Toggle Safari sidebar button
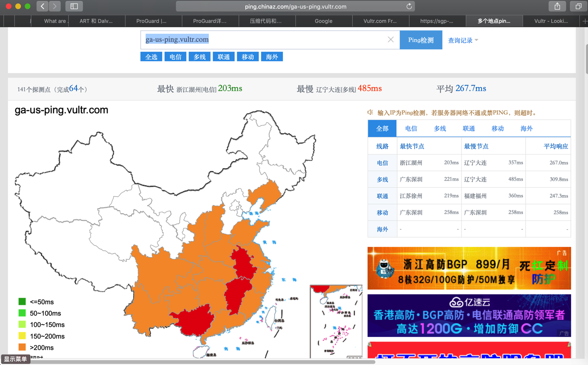 pos(74,6)
